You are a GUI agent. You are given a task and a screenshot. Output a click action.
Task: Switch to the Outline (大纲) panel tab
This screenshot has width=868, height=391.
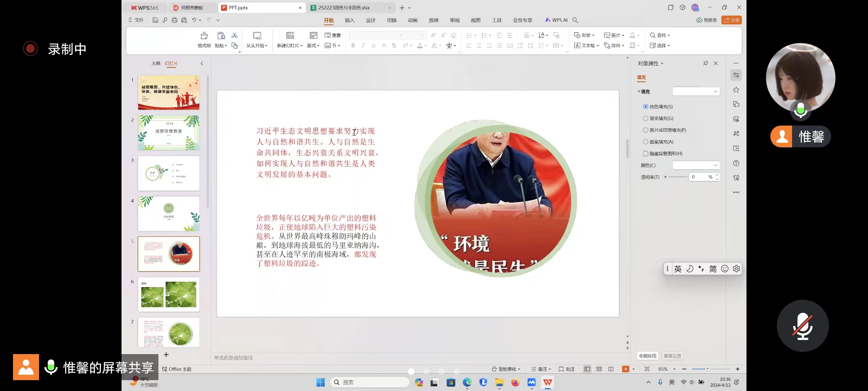[156, 63]
